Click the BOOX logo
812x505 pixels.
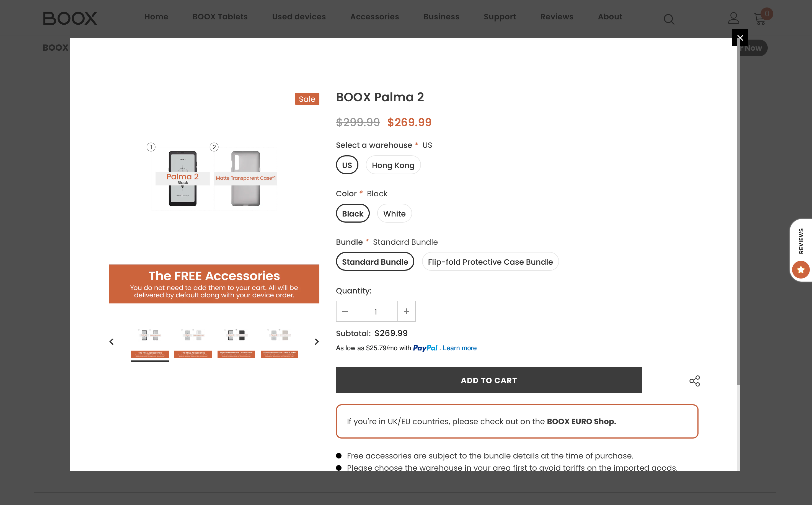coord(70,18)
